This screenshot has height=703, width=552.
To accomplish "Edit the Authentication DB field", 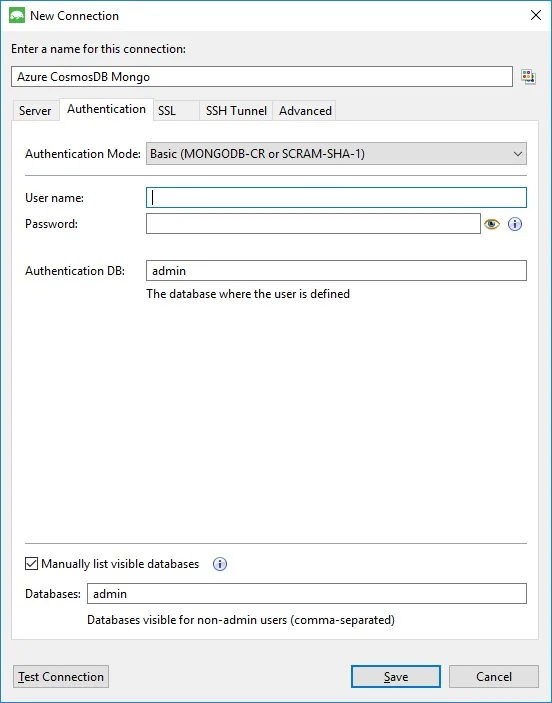I will [x=336, y=271].
